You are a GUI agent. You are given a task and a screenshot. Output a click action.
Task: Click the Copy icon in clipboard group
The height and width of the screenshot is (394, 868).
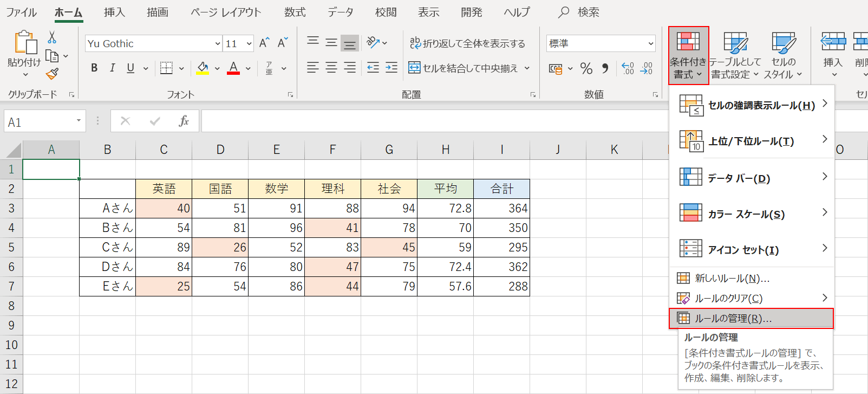pyautogui.click(x=52, y=56)
